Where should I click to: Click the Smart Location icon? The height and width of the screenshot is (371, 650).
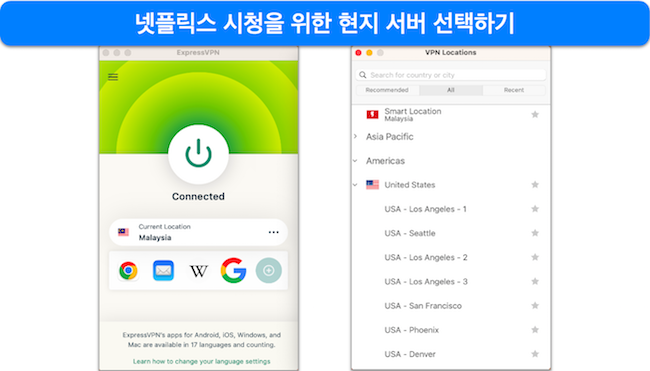(372, 114)
